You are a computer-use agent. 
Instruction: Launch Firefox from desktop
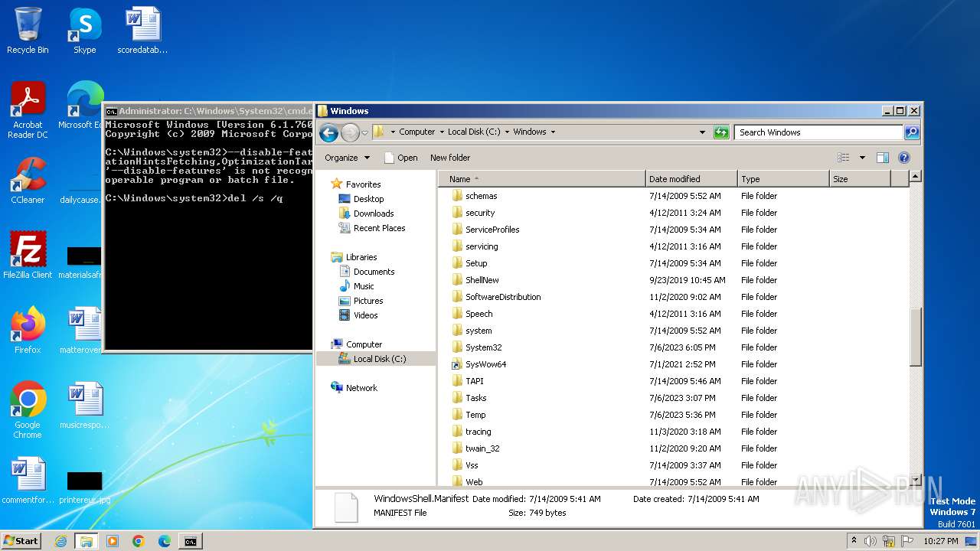click(28, 330)
